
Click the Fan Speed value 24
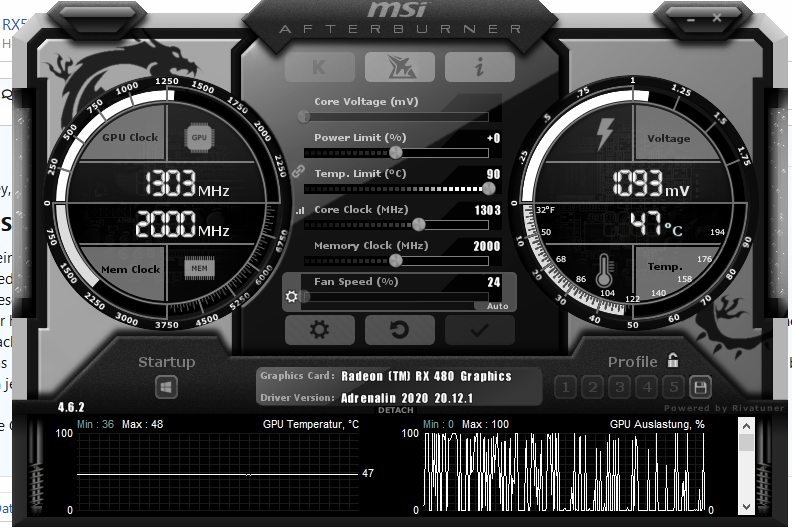[494, 282]
